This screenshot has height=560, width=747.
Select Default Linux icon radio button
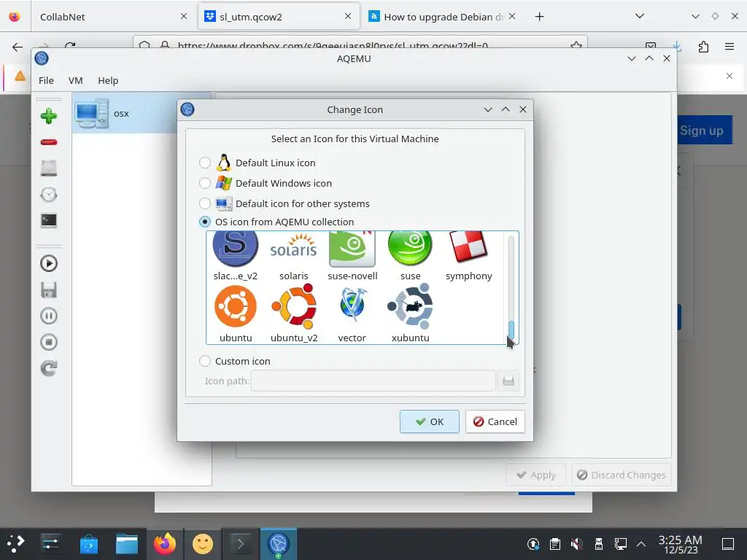[x=205, y=163]
